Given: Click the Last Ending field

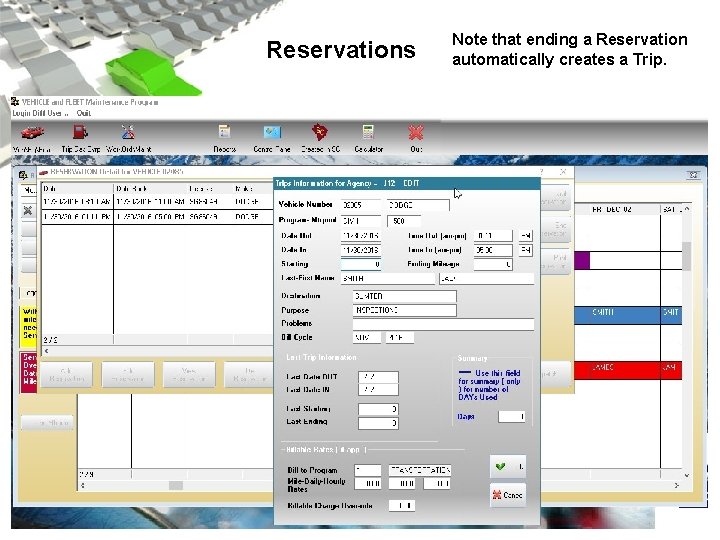Looking at the screenshot, I should [x=378, y=423].
